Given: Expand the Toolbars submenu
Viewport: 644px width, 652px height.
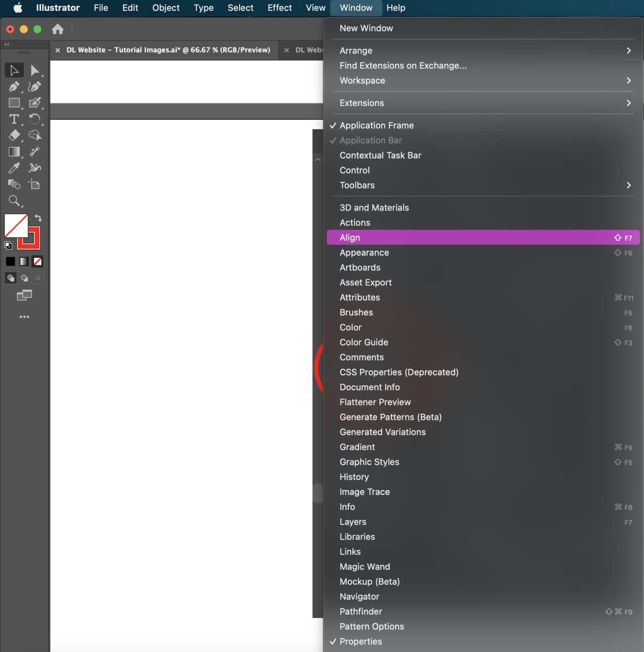Looking at the screenshot, I should [357, 185].
